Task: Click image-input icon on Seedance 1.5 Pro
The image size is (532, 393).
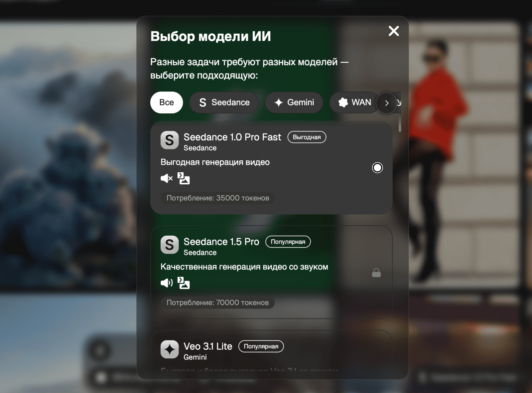Action: (184, 283)
